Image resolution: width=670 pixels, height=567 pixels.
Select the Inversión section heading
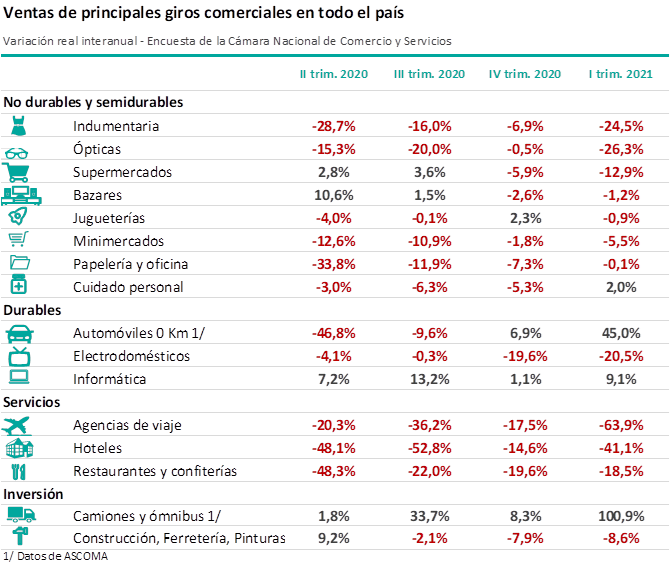pyautogui.click(x=33, y=494)
